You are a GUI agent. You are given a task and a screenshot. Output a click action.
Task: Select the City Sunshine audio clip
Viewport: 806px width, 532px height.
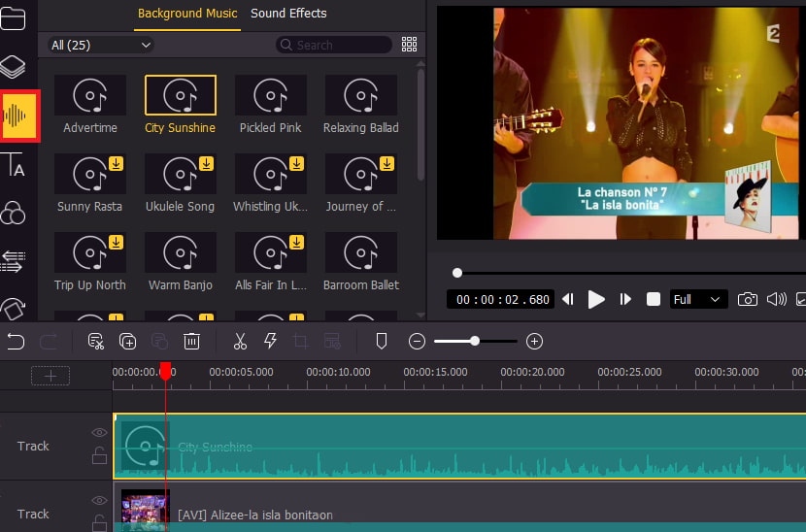[x=459, y=447]
